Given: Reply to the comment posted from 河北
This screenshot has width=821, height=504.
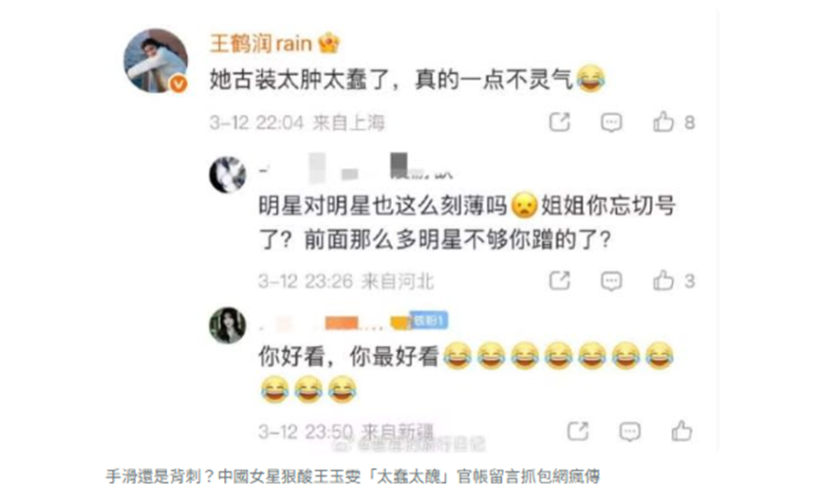Looking at the screenshot, I should pyautogui.click(x=611, y=281).
